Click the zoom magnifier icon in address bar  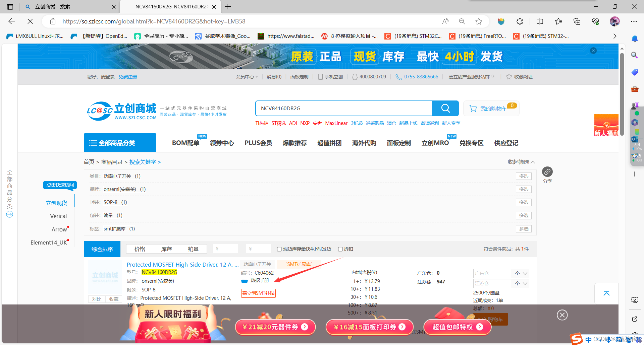pyautogui.click(x=462, y=21)
